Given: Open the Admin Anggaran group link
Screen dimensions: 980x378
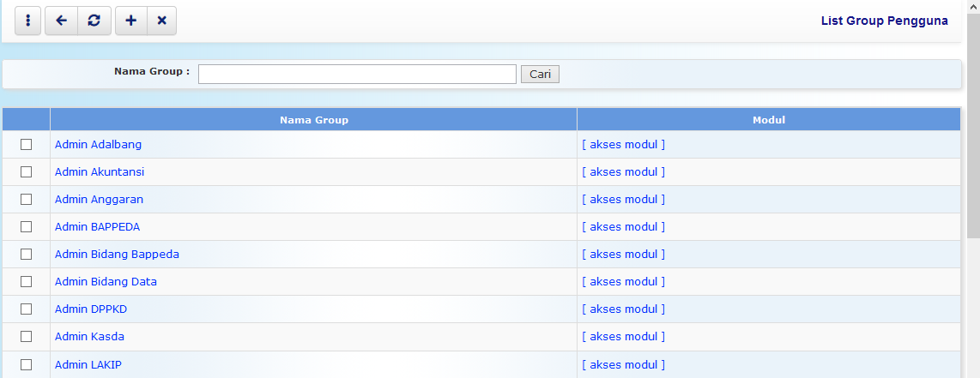Looking at the screenshot, I should (99, 200).
